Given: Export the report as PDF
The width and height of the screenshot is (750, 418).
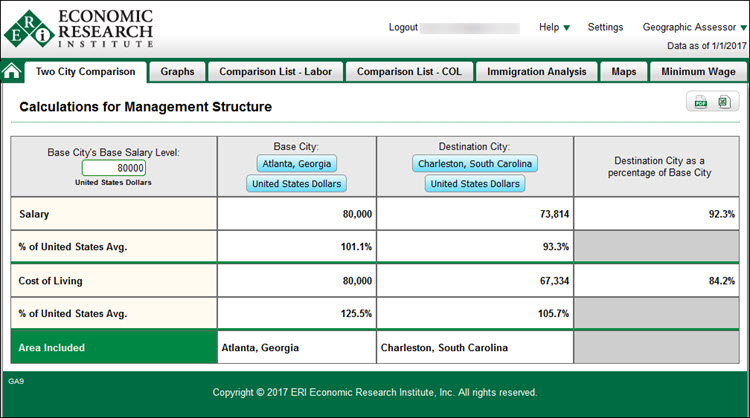Looking at the screenshot, I should pos(700,102).
